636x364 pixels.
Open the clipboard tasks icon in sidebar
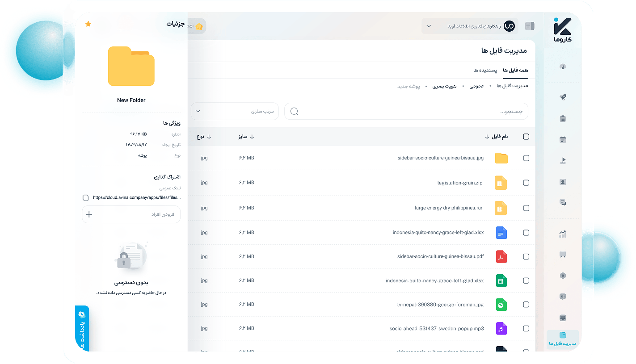click(563, 118)
